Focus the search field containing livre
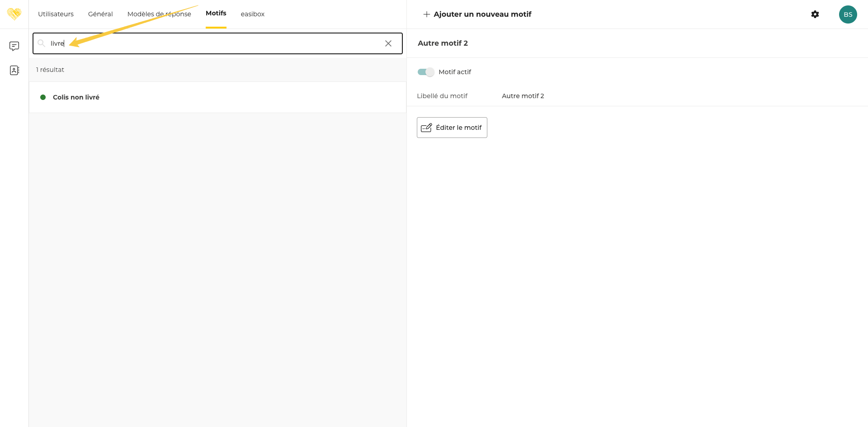 pyautogui.click(x=217, y=43)
